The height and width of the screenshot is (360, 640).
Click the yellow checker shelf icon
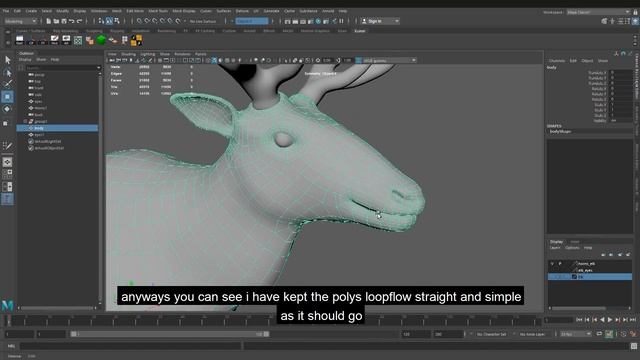point(136,40)
